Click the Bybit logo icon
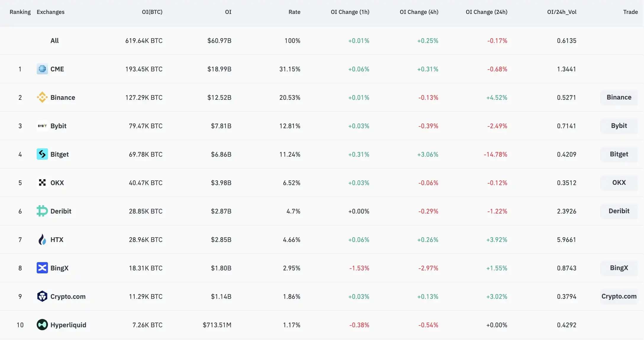The image size is (644, 340). 42,126
